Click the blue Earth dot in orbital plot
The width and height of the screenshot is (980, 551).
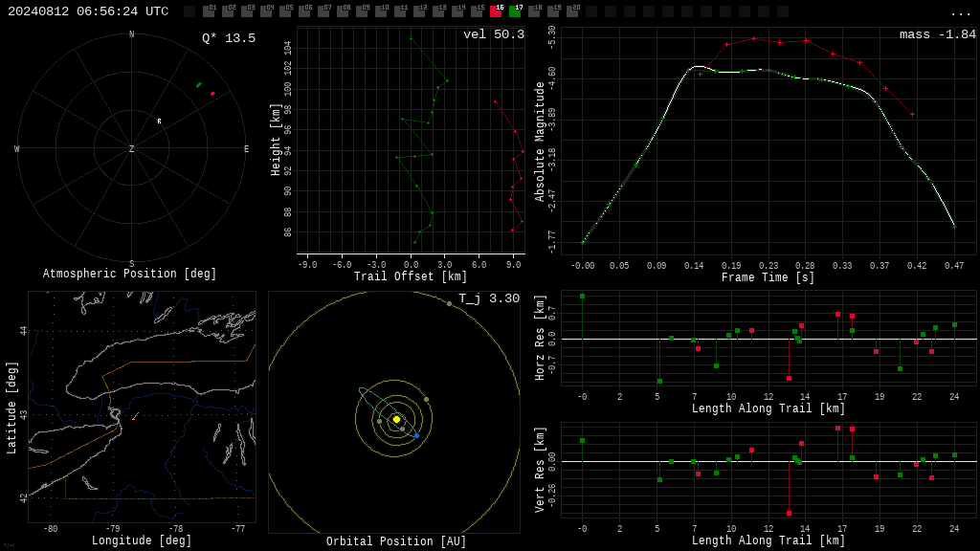coord(417,435)
